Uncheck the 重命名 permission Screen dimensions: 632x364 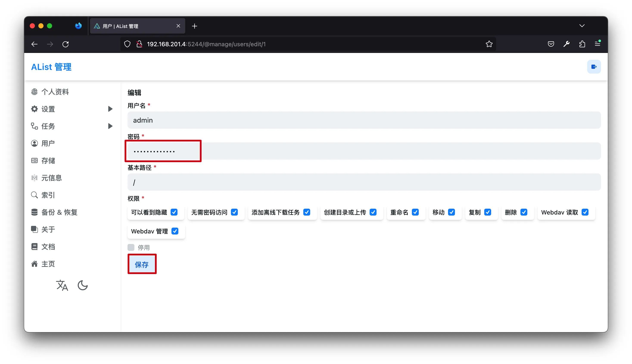(415, 212)
